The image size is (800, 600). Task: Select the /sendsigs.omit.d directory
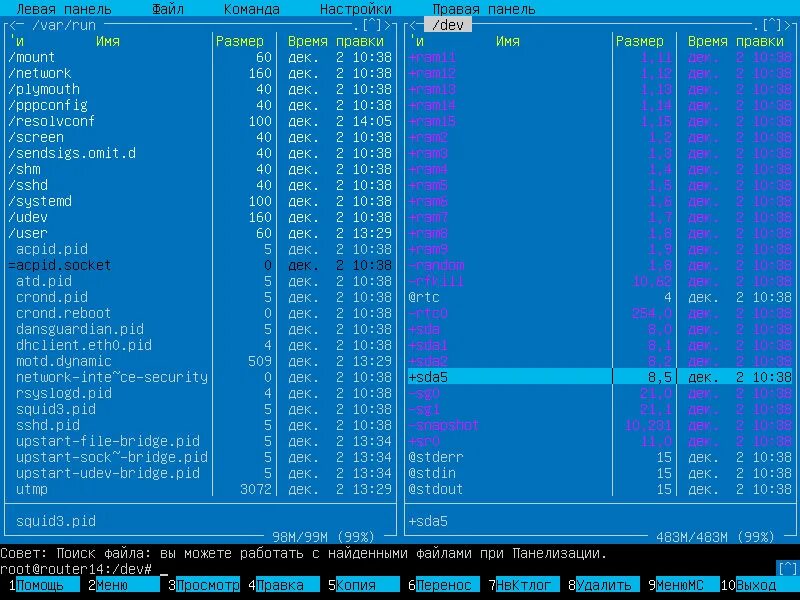tap(200, 153)
